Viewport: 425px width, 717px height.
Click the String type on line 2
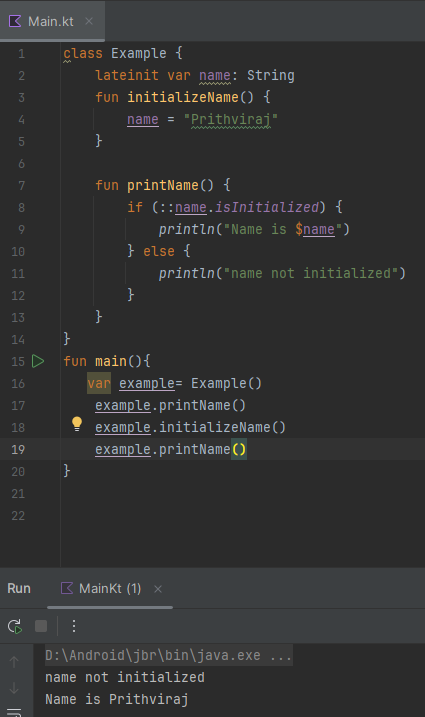tap(271, 75)
